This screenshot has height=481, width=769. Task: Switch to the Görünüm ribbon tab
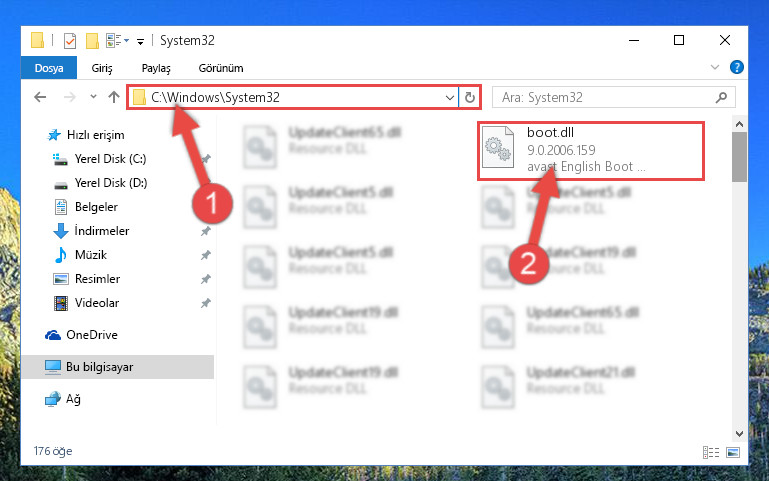click(x=221, y=68)
